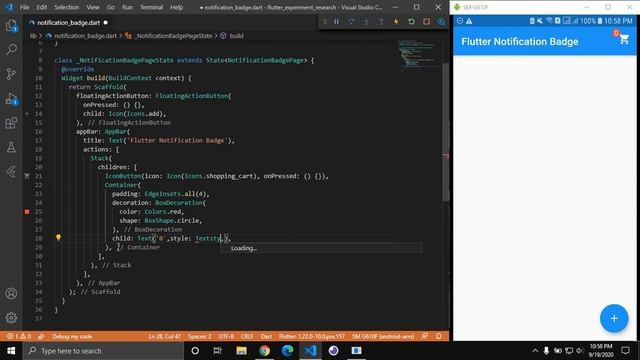This screenshot has width=640, height=360.
Task: Open the Run menu
Action: tap(127, 7)
